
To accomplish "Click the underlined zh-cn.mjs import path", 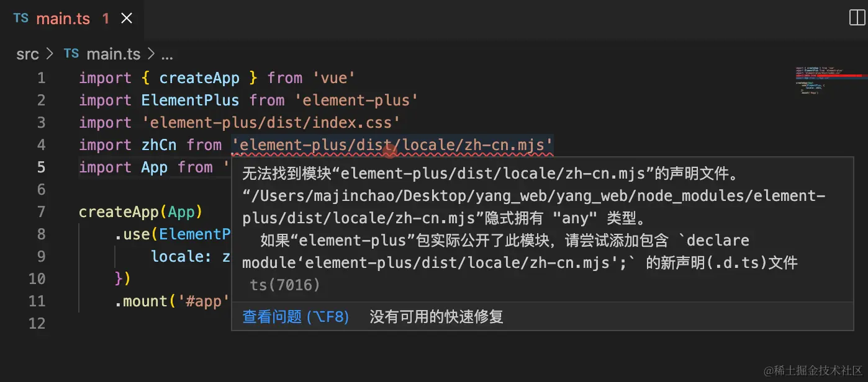I will (392, 145).
